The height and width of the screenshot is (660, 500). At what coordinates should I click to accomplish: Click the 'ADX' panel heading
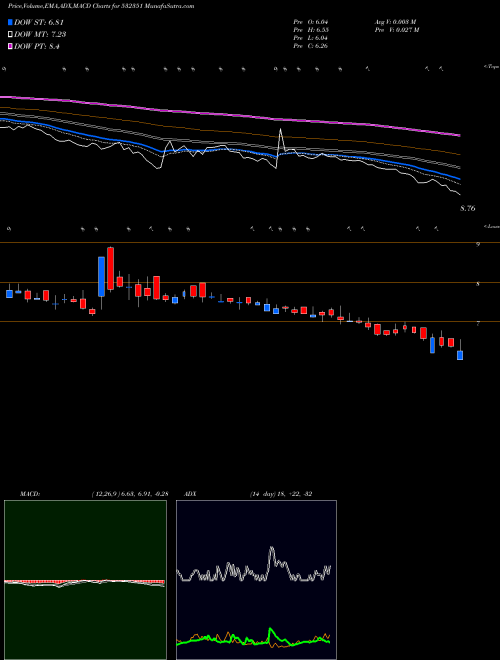[191, 494]
